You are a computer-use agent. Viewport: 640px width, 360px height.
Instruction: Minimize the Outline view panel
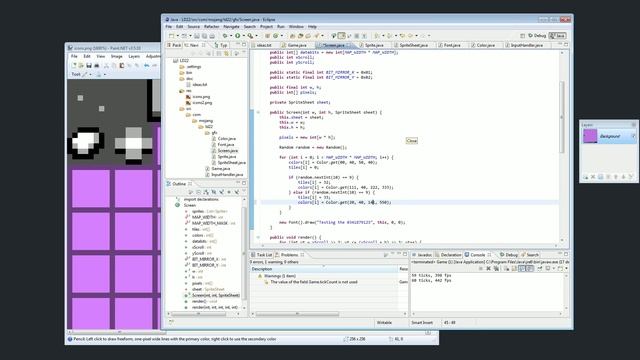click(238, 183)
